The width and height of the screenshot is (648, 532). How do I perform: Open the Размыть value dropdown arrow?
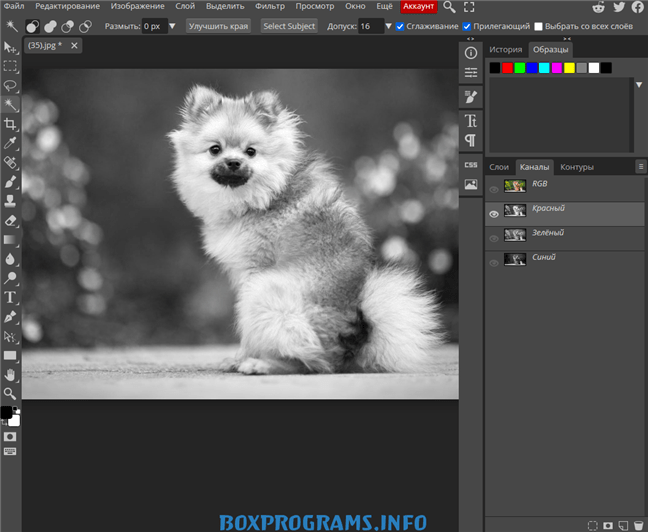(x=172, y=26)
